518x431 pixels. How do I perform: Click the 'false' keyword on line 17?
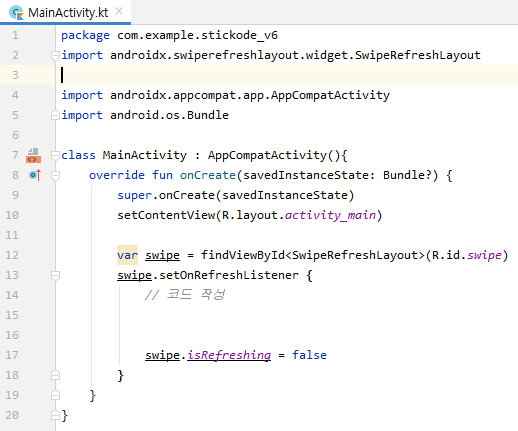(x=309, y=355)
